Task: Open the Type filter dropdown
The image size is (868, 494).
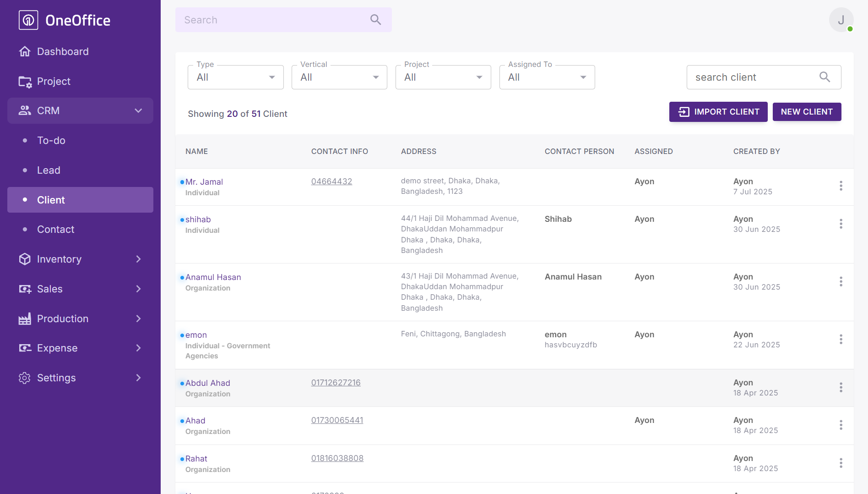Action: pyautogui.click(x=235, y=77)
